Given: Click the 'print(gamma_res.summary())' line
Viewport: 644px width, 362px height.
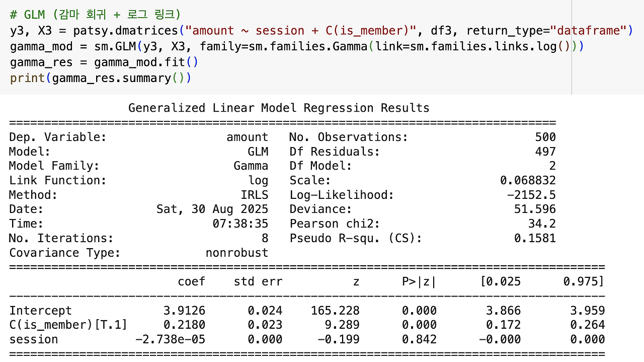Looking at the screenshot, I should coord(101,78).
